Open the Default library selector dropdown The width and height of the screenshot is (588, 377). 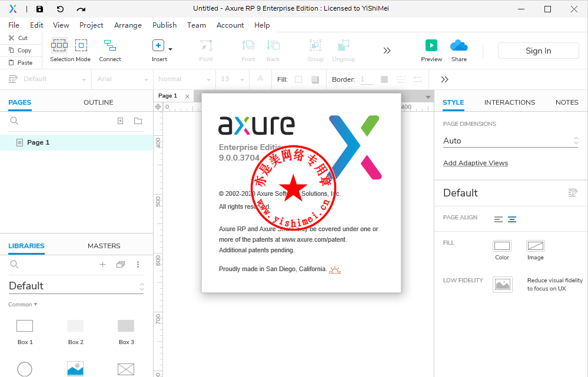(x=77, y=286)
